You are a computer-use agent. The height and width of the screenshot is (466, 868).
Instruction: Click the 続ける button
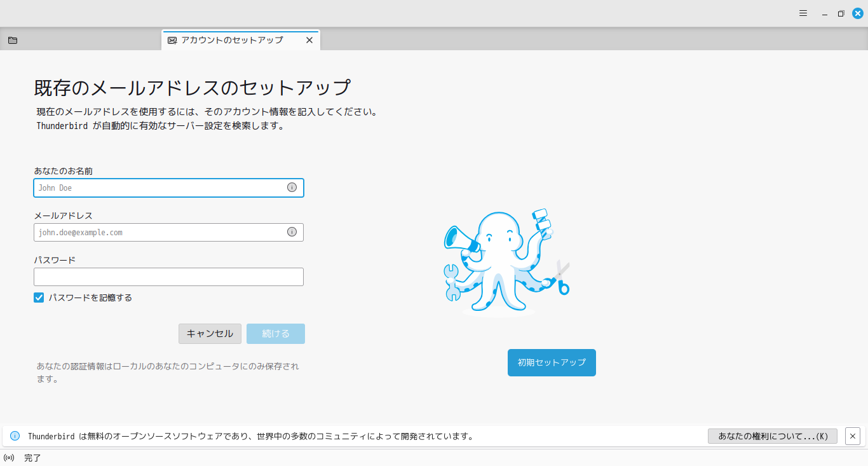(x=275, y=333)
